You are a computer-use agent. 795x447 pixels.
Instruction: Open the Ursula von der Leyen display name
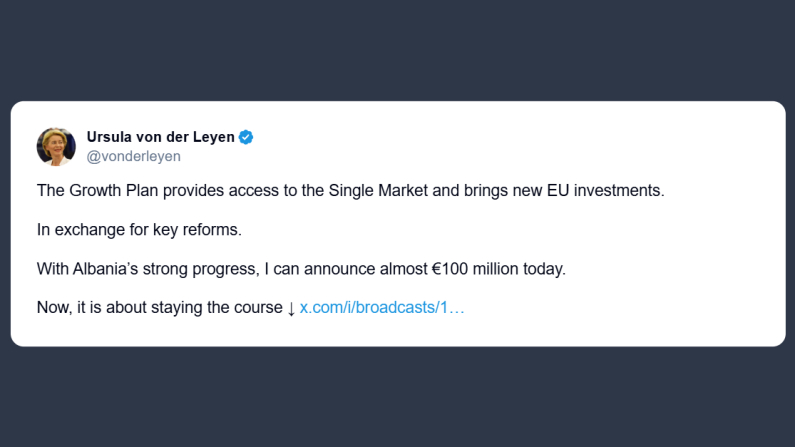(161, 137)
